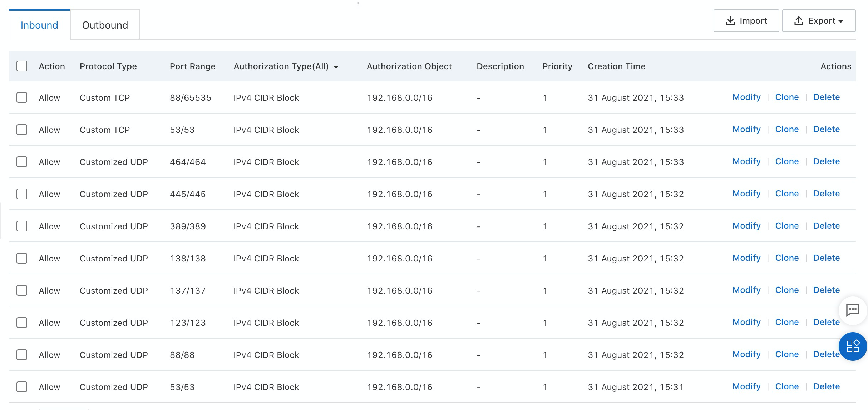Image resolution: width=868 pixels, height=410 pixels.
Task: Tick the checkbox for port 123/123
Action: point(22,322)
